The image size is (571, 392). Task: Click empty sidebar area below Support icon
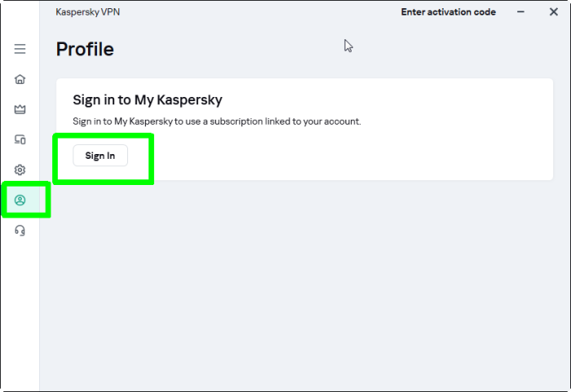click(20, 318)
